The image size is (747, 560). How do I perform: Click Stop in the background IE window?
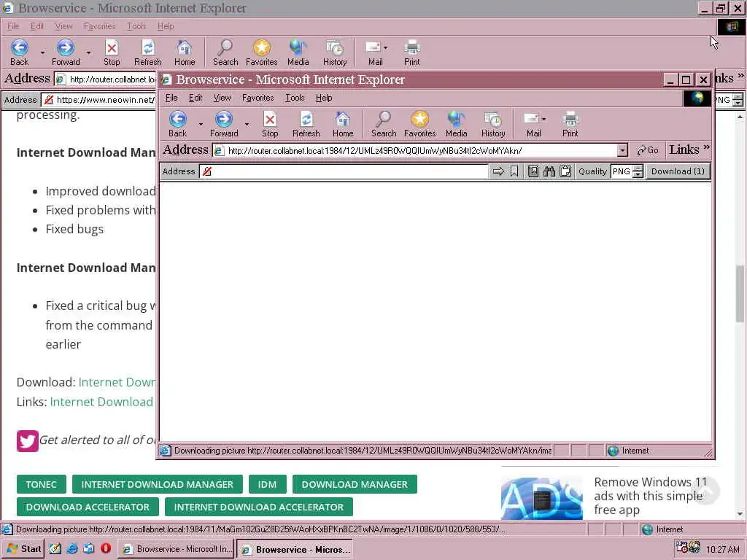[112, 52]
